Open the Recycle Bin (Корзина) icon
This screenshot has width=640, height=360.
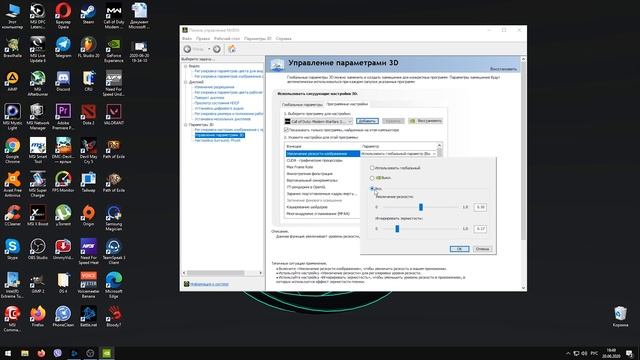620,317
